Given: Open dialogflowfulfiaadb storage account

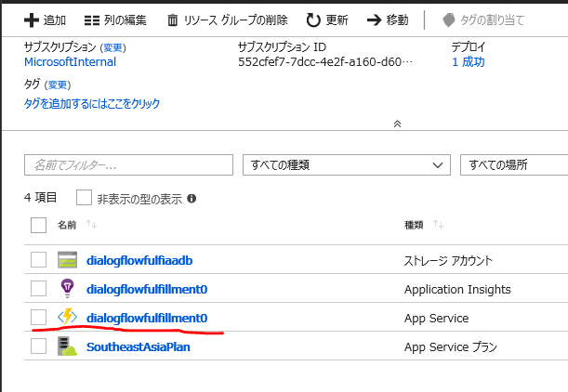Looking at the screenshot, I should coord(139,261).
